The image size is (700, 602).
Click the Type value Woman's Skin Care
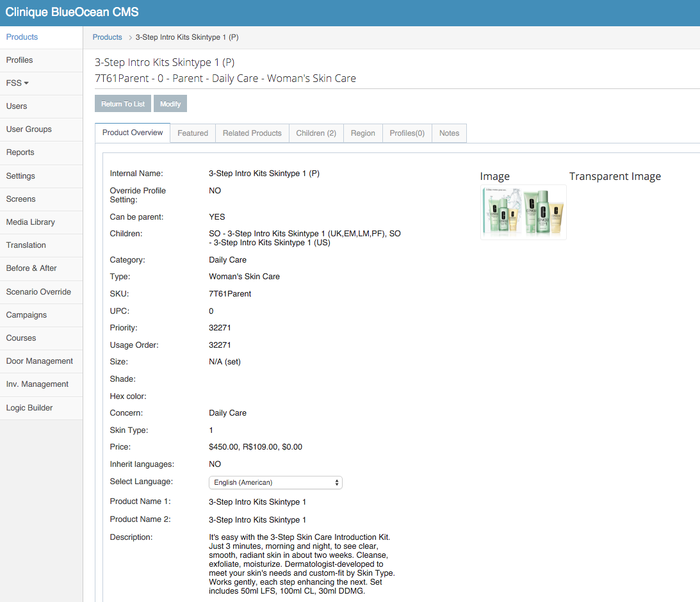(x=244, y=276)
